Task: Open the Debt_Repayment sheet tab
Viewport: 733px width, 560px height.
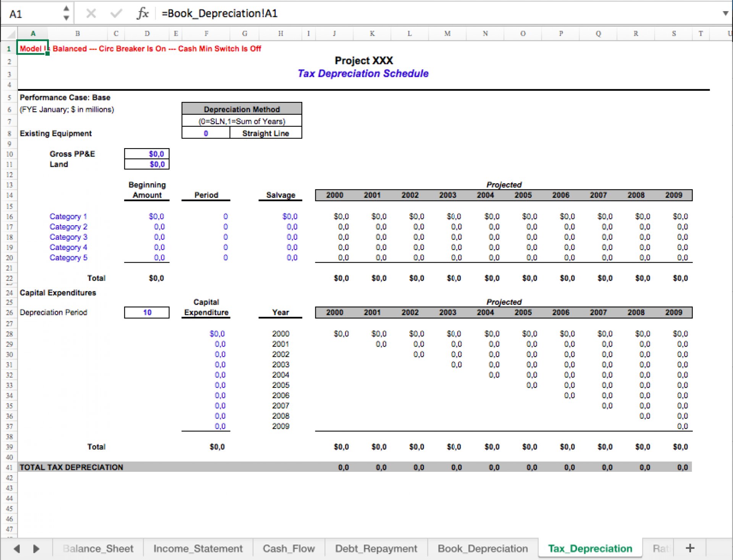Action: click(x=376, y=549)
